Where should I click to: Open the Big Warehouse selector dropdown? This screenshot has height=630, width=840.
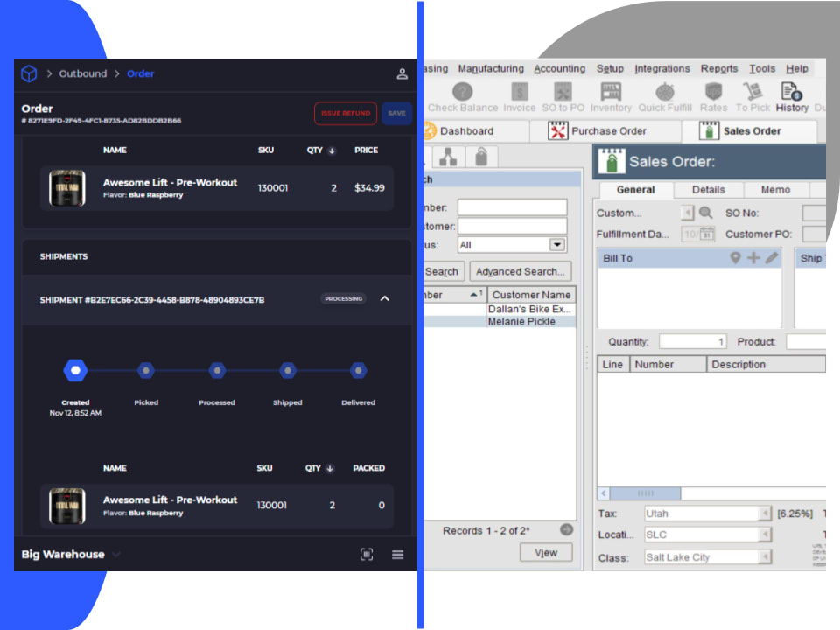[x=116, y=555]
